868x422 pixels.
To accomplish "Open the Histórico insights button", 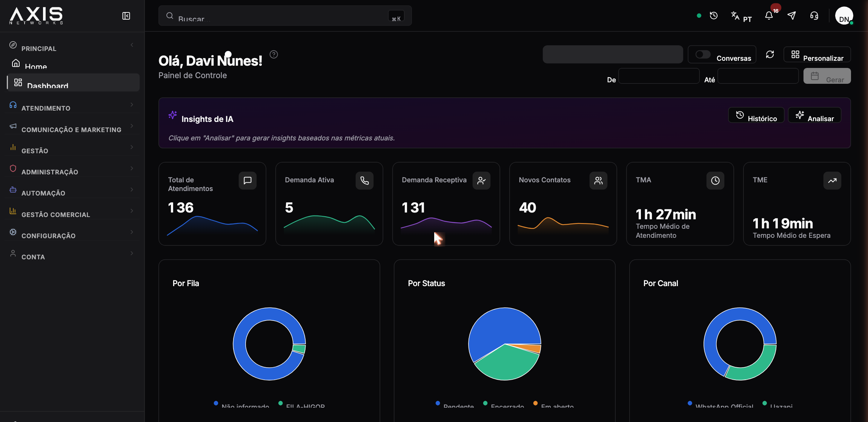I will (756, 115).
